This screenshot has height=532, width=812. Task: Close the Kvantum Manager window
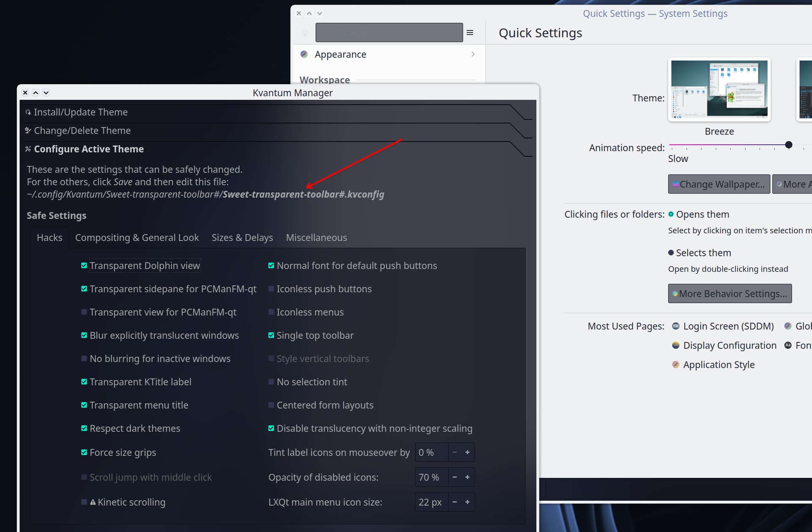(25, 93)
